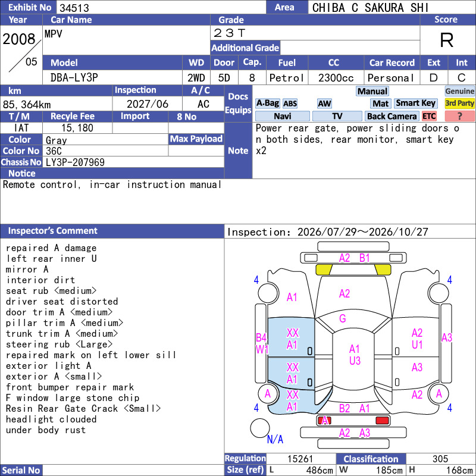Click the Additional Grade field
This screenshot has width=476, height=476.
pyautogui.click(x=350, y=48)
